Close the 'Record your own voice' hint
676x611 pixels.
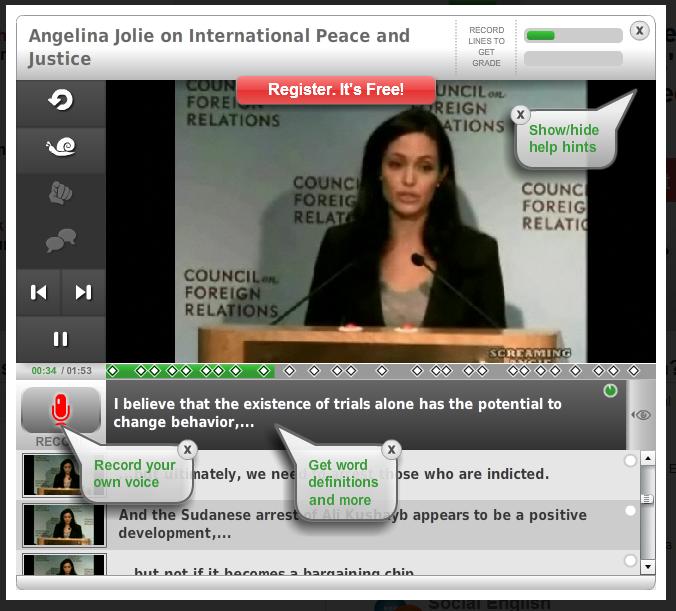click(187, 449)
